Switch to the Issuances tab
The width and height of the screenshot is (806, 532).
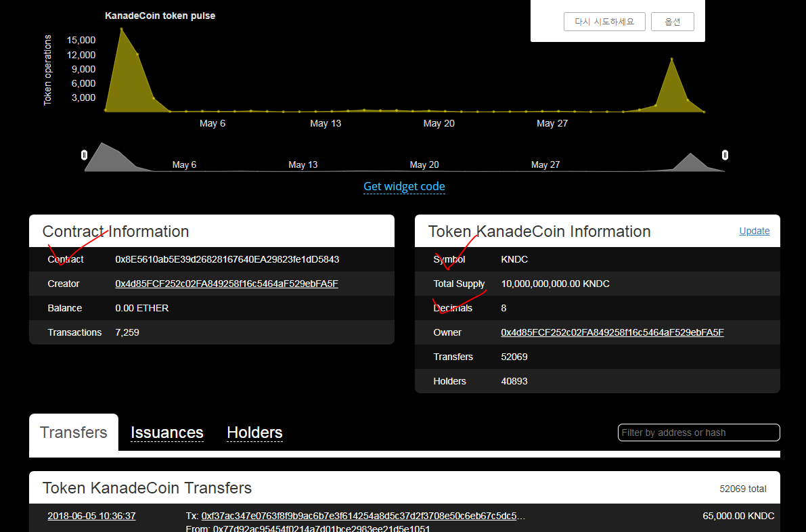(x=167, y=433)
